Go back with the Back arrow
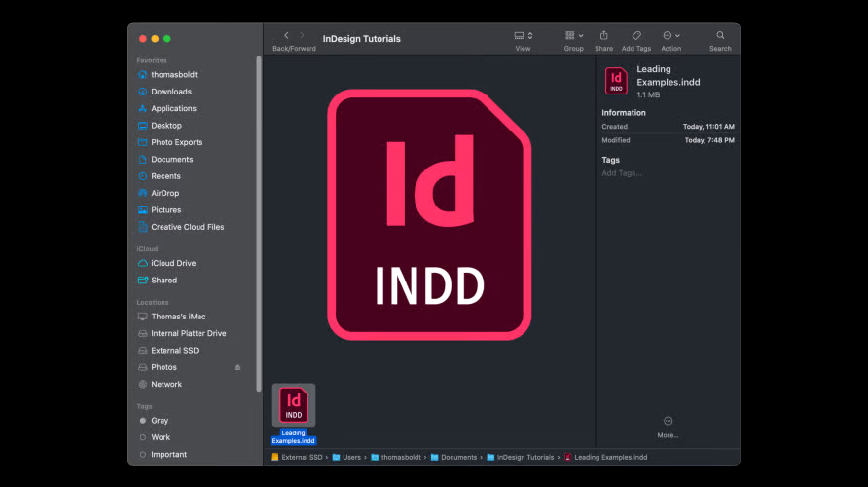This screenshot has height=487, width=868. point(286,35)
